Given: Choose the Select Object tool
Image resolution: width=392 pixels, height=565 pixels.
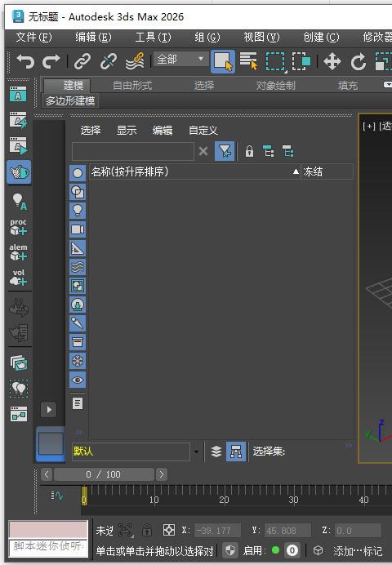Looking at the screenshot, I should (x=223, y=61).
